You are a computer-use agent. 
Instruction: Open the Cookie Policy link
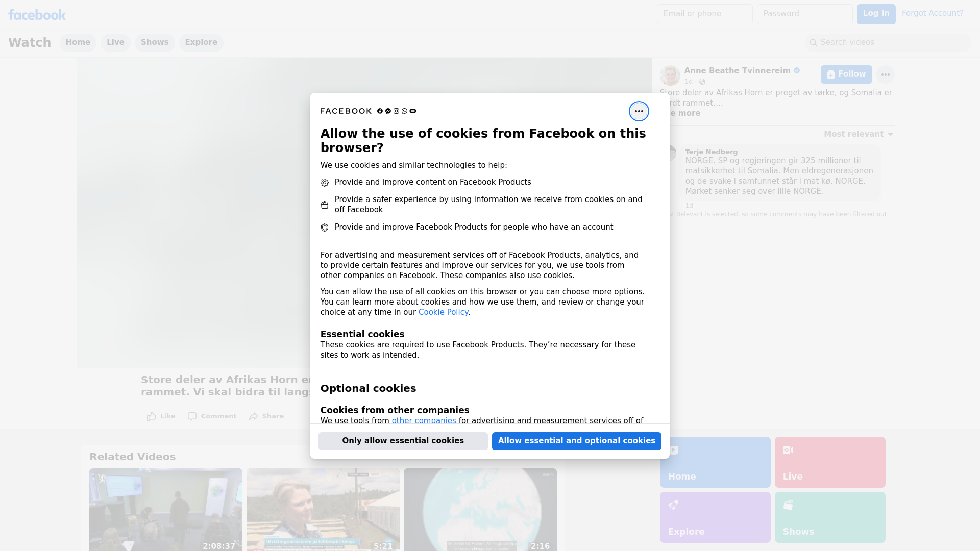[443, 312]
